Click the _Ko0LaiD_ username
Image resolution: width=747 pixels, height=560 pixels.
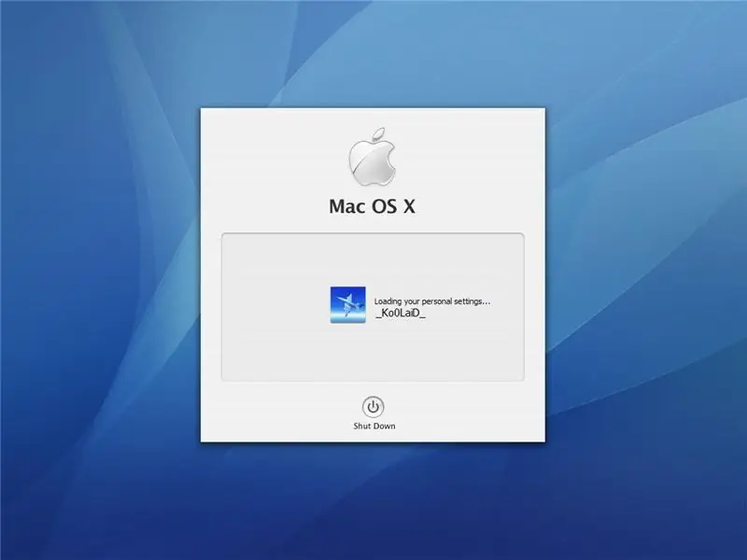(401, 313)
